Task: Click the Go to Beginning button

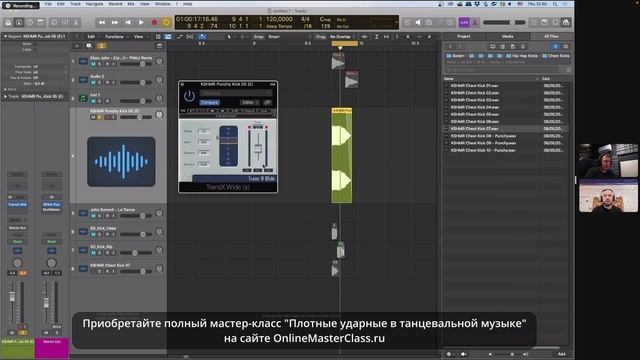Action: 128,22
